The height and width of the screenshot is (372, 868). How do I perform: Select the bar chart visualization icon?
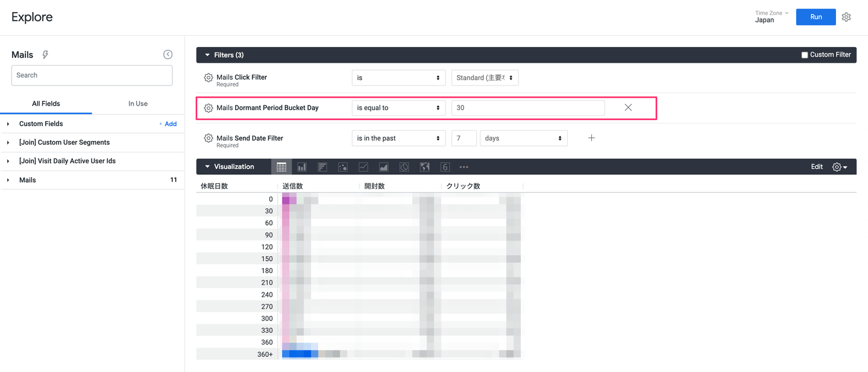pyautogui.click(x=322, y=167)
